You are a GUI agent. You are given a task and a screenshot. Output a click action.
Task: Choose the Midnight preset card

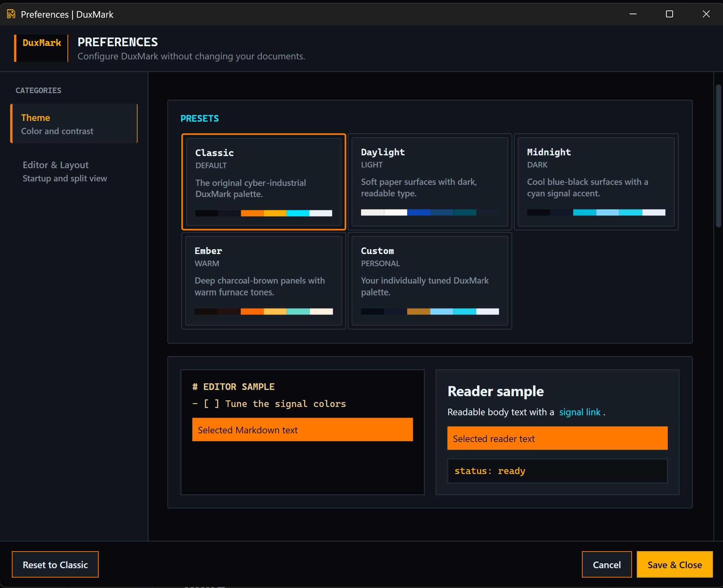[x=596, y=182]
